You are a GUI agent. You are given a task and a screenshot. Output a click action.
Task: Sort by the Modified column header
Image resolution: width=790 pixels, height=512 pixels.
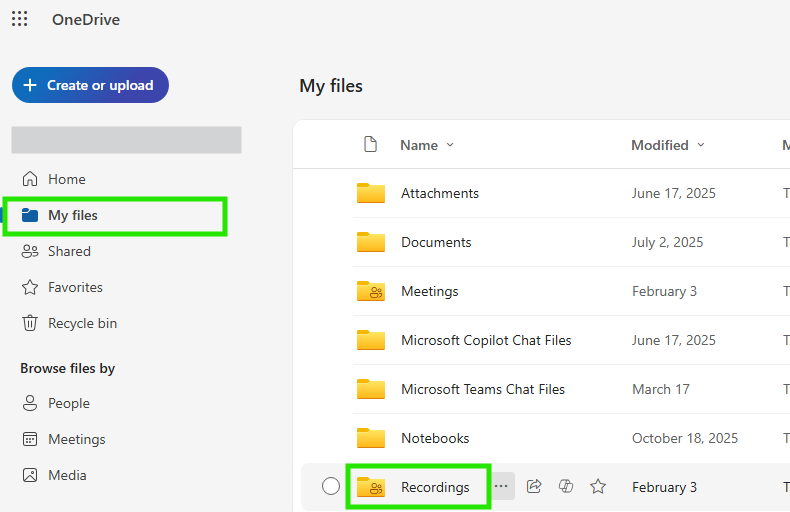(x=668, y=145)
